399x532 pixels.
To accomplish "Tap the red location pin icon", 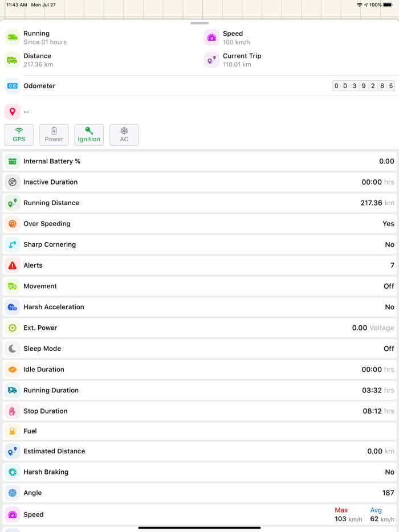I will click(13, 112).
